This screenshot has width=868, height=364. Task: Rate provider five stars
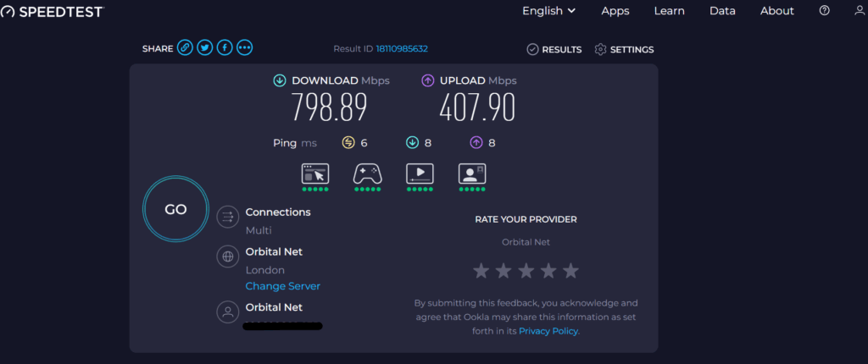[x=570, y=271]
